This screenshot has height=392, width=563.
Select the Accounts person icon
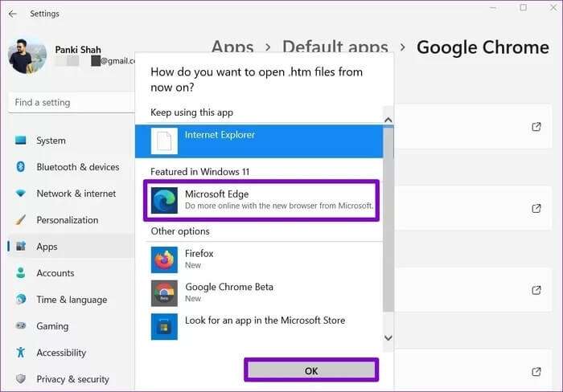point(21,273)
